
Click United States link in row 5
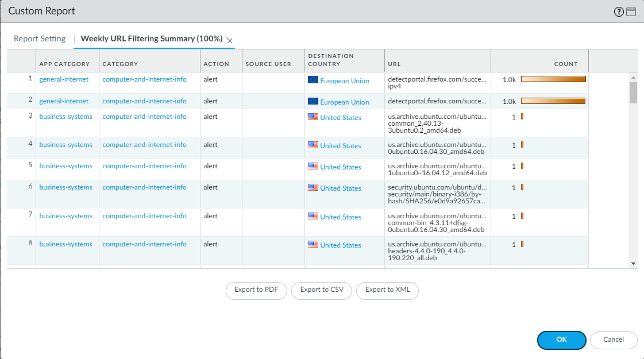(x=341, y=167)
